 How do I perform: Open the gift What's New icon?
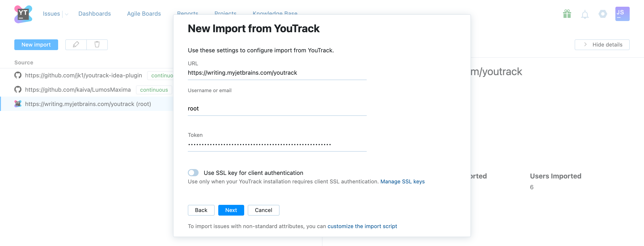(x=567, y=14)
